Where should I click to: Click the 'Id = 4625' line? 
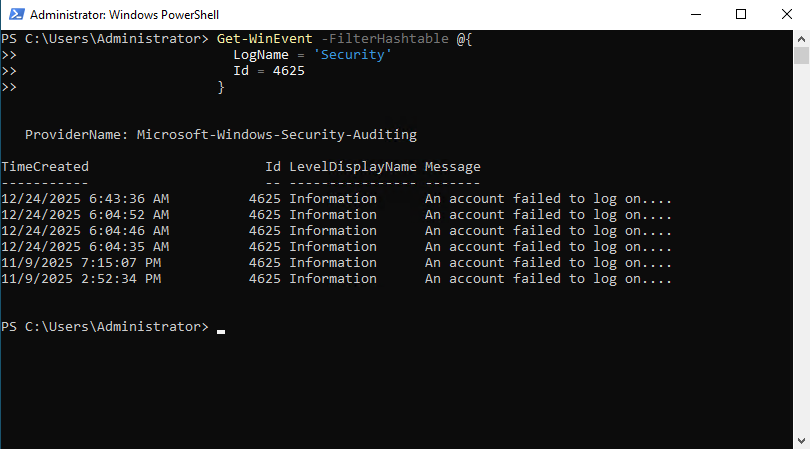tap(269, 71)
